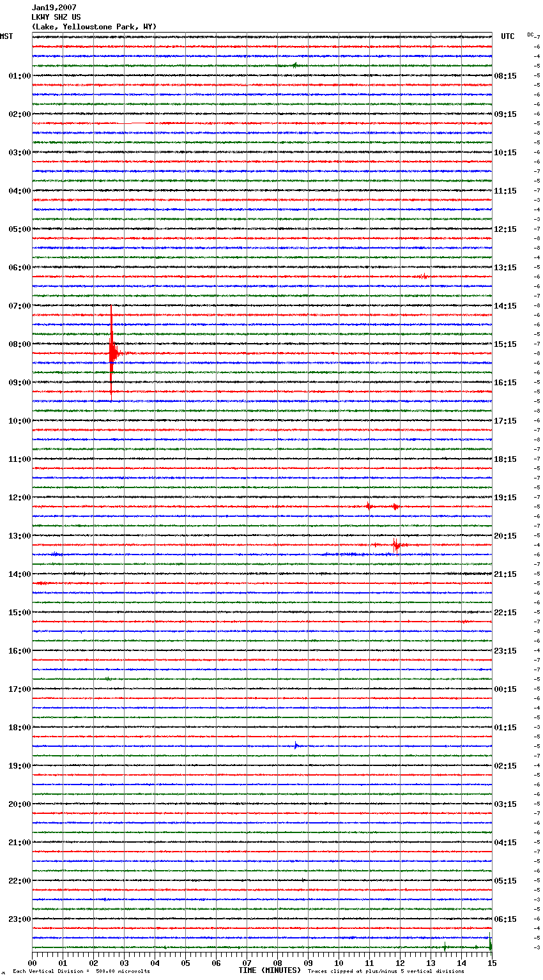Select the 12:00 MST hour label
Image resolution: width=543 pixels, height=980 pixels.
point(19,498)
